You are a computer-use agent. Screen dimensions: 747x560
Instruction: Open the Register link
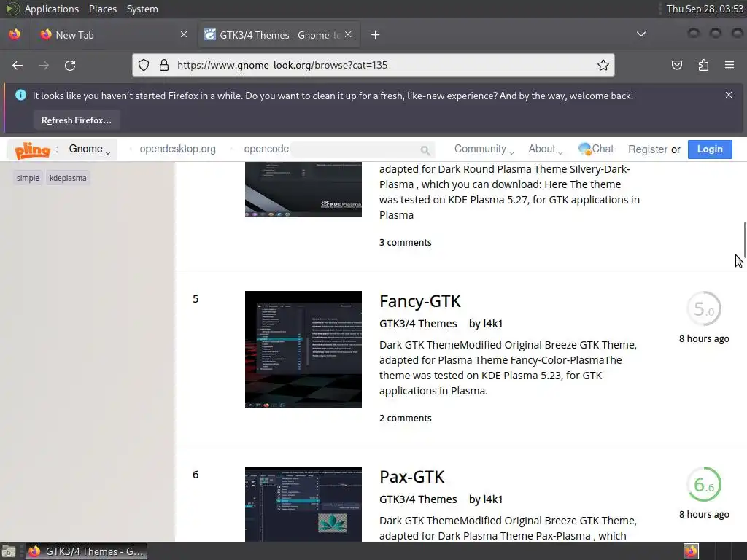tap(648, 149)
